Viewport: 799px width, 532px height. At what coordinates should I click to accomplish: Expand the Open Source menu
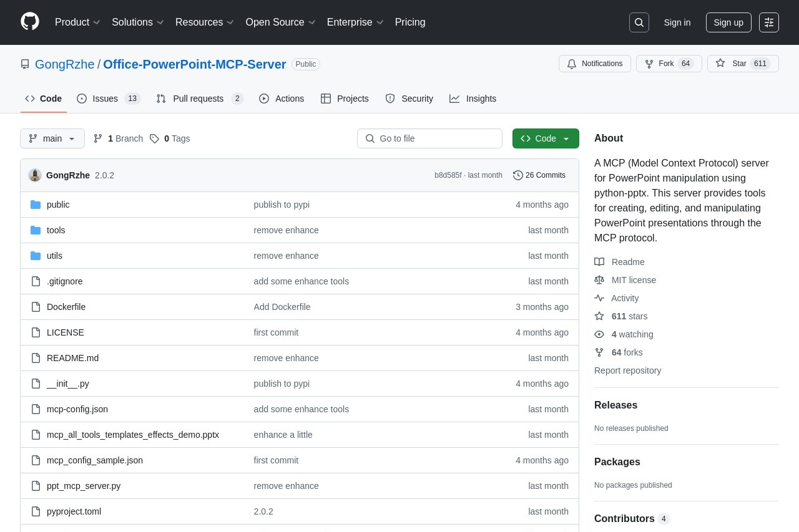[x=280, y=22]
